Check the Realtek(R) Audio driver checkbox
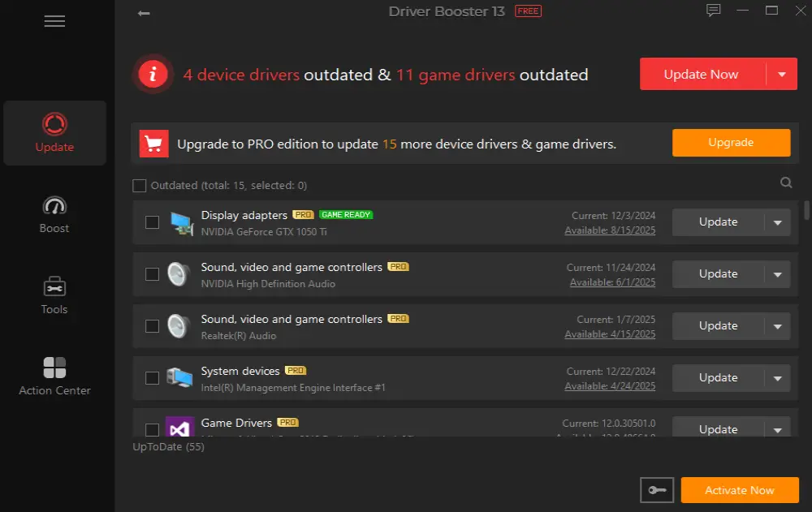The image size is (812, 512). coord(152,326)
